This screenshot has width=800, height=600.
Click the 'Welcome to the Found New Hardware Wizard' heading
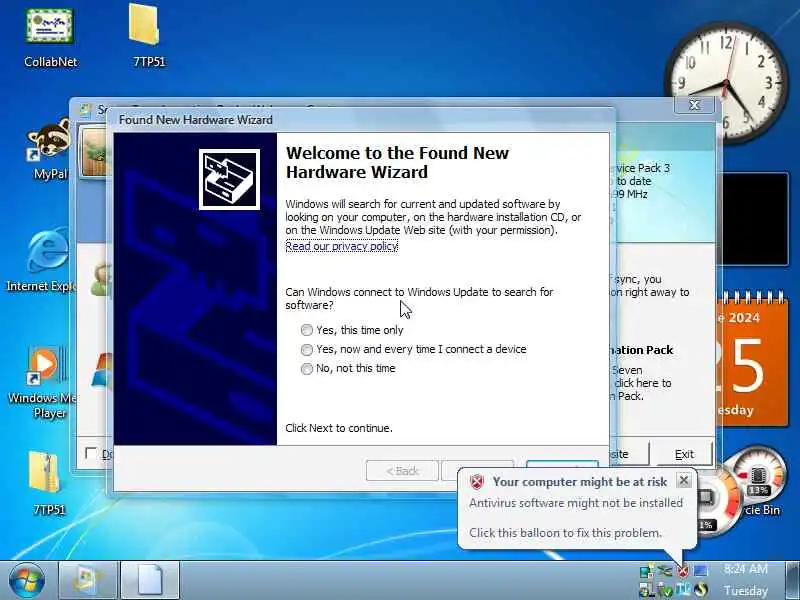coord(397,162)
